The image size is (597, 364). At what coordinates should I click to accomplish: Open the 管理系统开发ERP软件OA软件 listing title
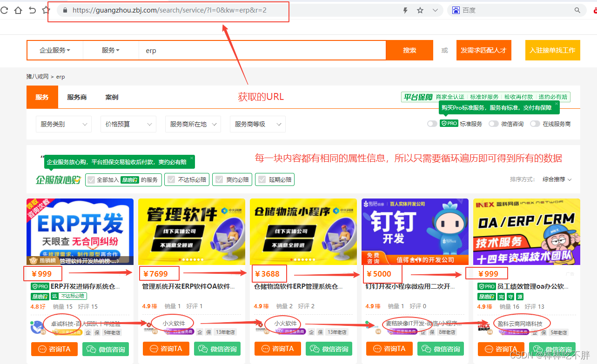pos(188,286)
